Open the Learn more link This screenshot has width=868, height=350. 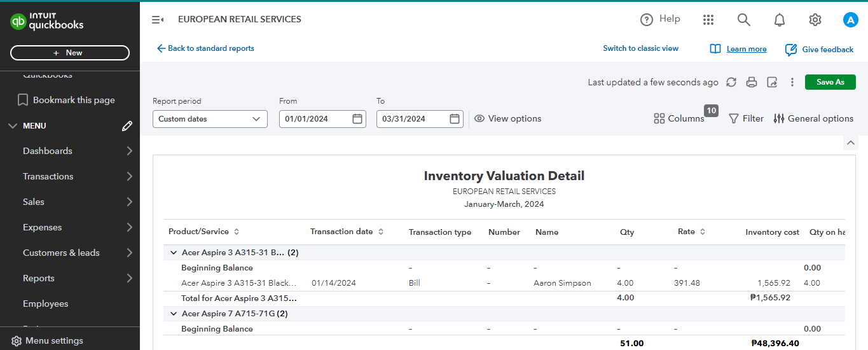point(747,49)
